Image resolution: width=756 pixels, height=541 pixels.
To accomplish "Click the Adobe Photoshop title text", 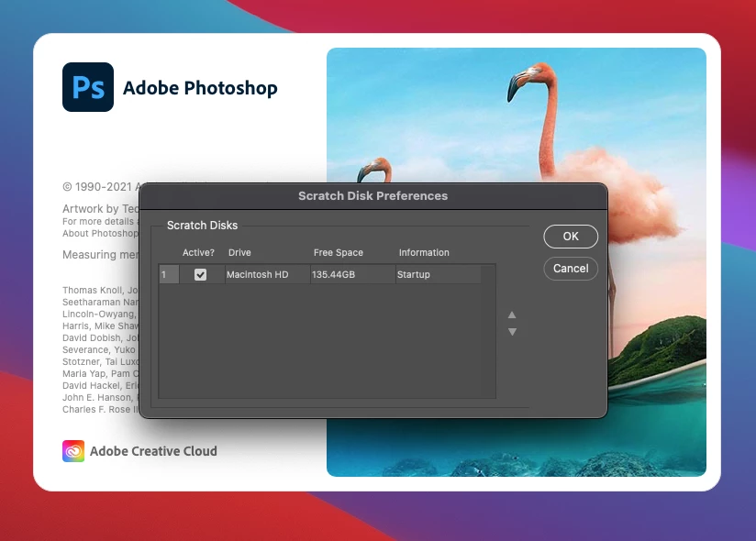I will (200, 88).
